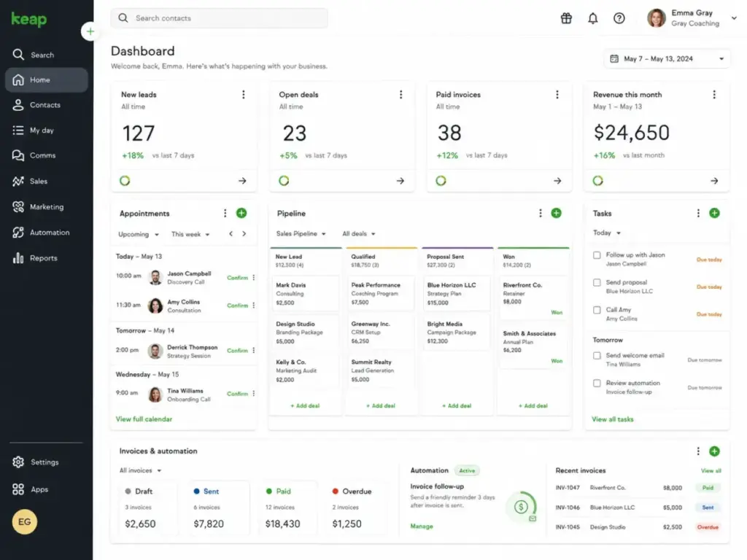Open the Upcoming appointments filter
This screenshot has height=560, width=747.
point(139,234)
